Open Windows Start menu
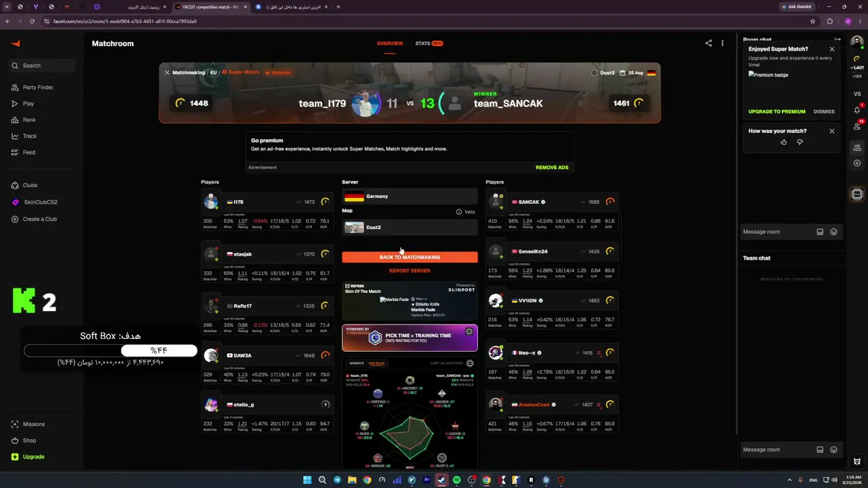The image size is (868, 488). point(307,480)
